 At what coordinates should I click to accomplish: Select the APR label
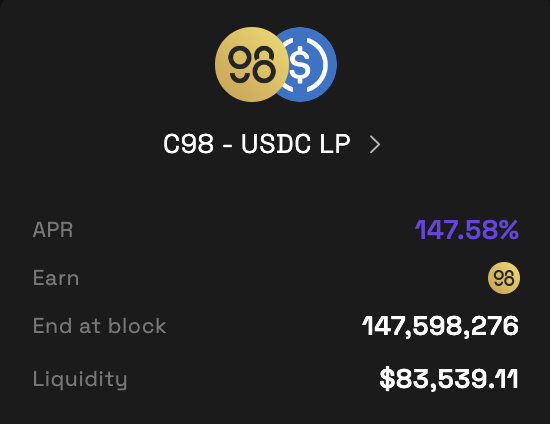click(53, 230)
